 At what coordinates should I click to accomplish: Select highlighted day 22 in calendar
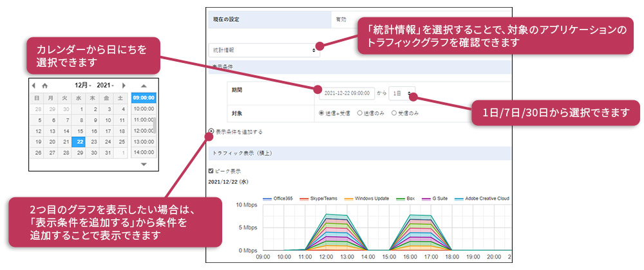(x=80, y=142)
